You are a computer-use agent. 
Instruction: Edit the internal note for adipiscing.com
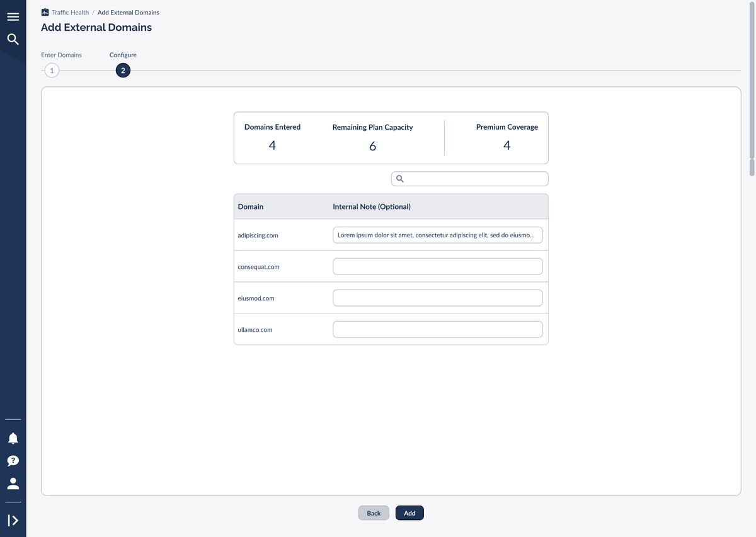(437, 235)
